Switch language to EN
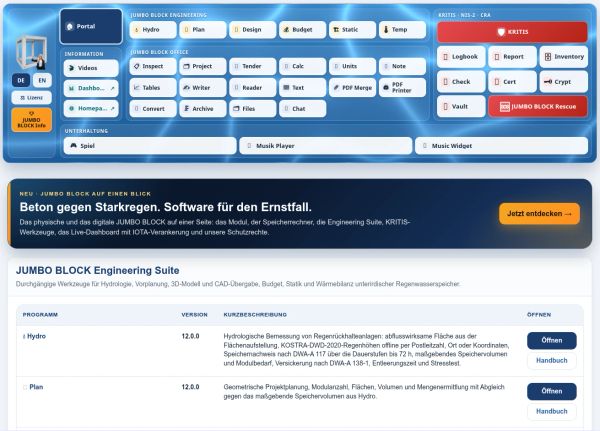Image resolution: width=600 pixels, height=431 pixels. [x=42, y=80]
